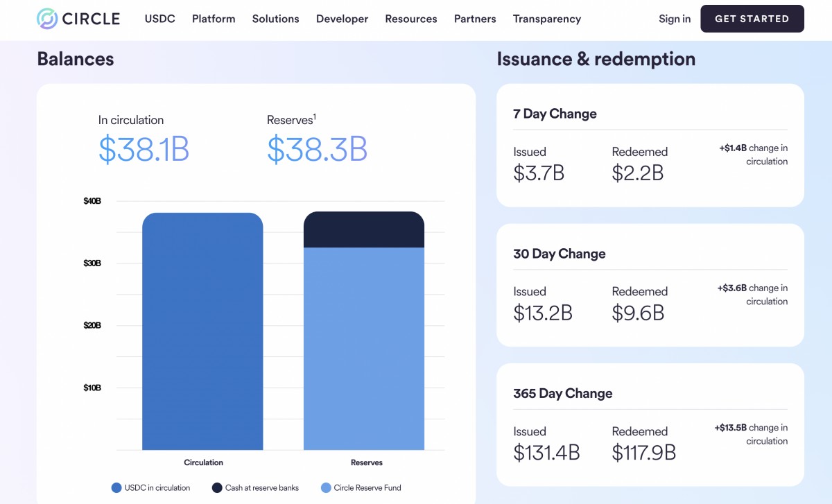The width and height of the screenshot is (832, 504).
Task: Click the +$13.5B change in circulation text
Action: pyautogui.click(x=752, y=435)
